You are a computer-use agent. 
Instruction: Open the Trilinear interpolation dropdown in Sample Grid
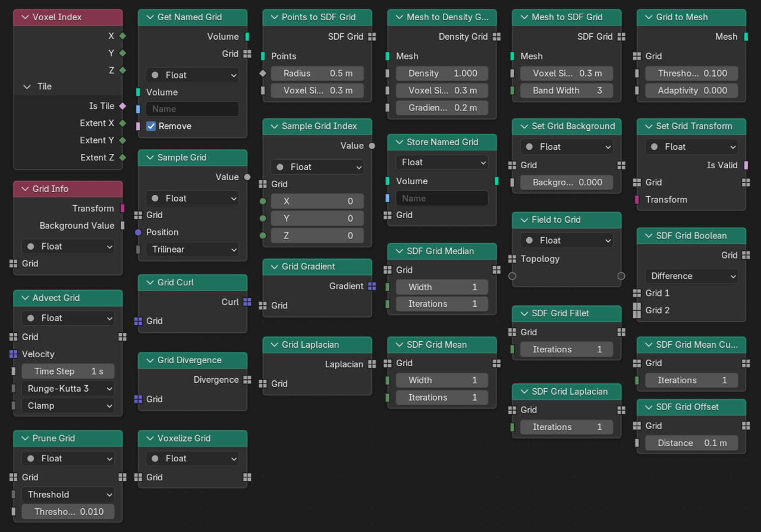click(192, 249)
